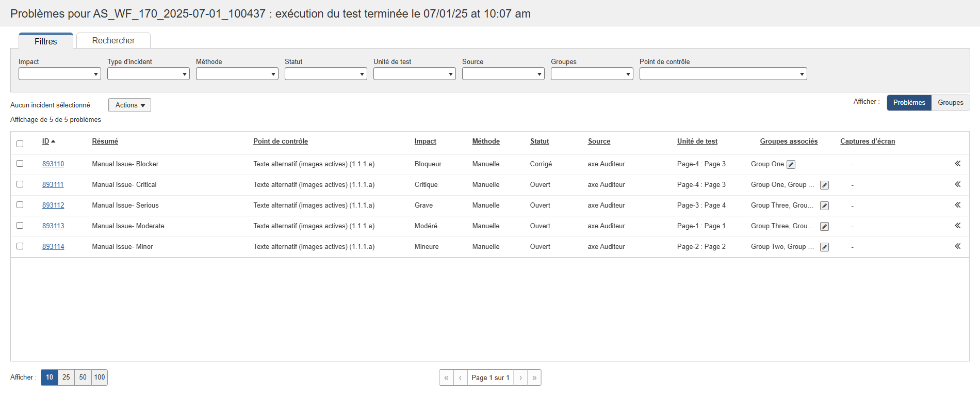Expand details chevron for issue 893114
Screen dimensions: 980x394
[957, 246]
